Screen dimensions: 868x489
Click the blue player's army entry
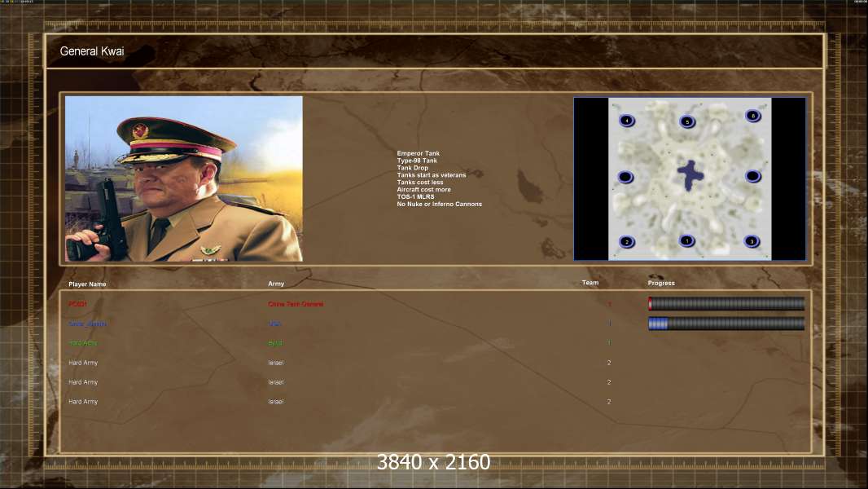click(x=274, y=324)
